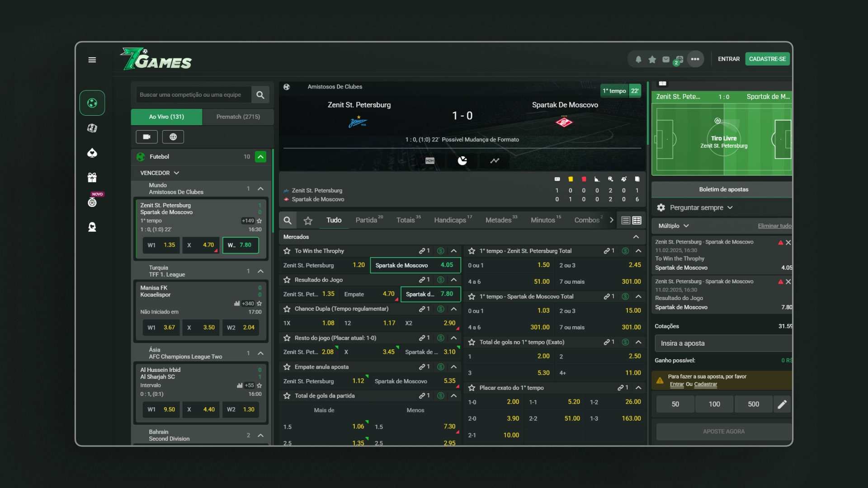
Task: Open the spade card games icon
Action: point(92,153)
